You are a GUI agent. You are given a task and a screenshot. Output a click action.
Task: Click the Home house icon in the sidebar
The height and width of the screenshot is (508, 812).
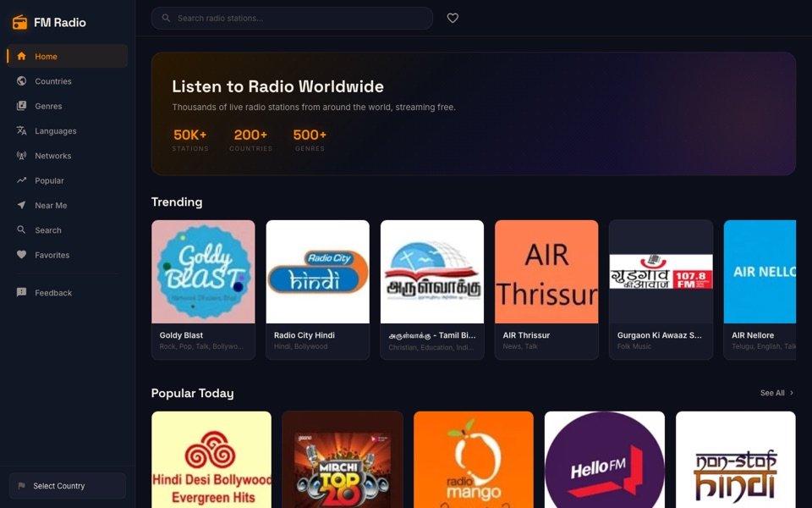click(21, 56)
